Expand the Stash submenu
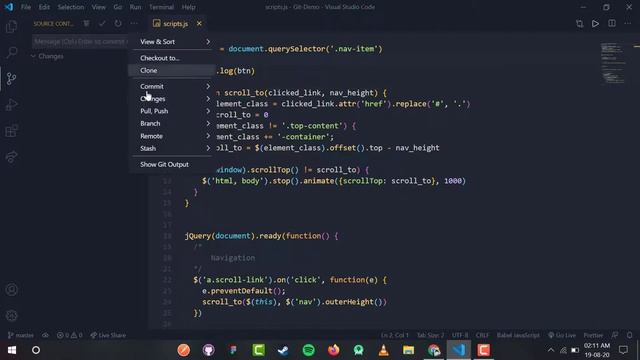Viewport: 640px width, 360px height. [172, 148]
